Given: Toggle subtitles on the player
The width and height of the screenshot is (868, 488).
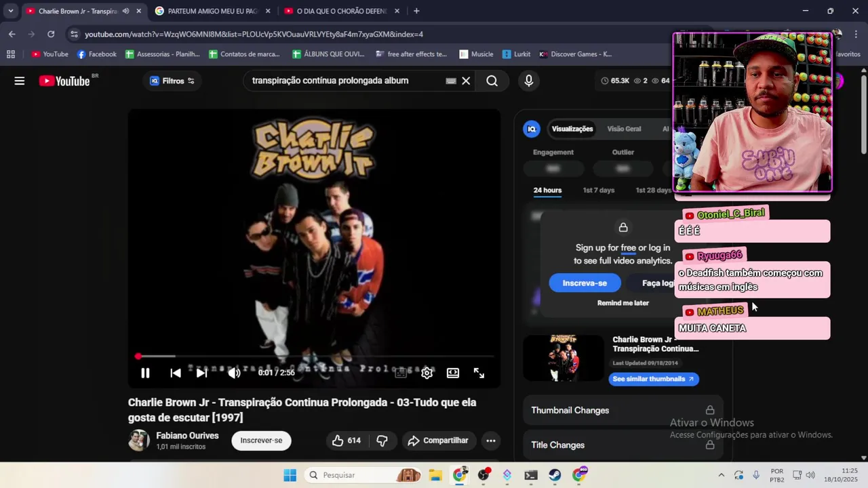Looking at the screenshot, I should (401, 373).
